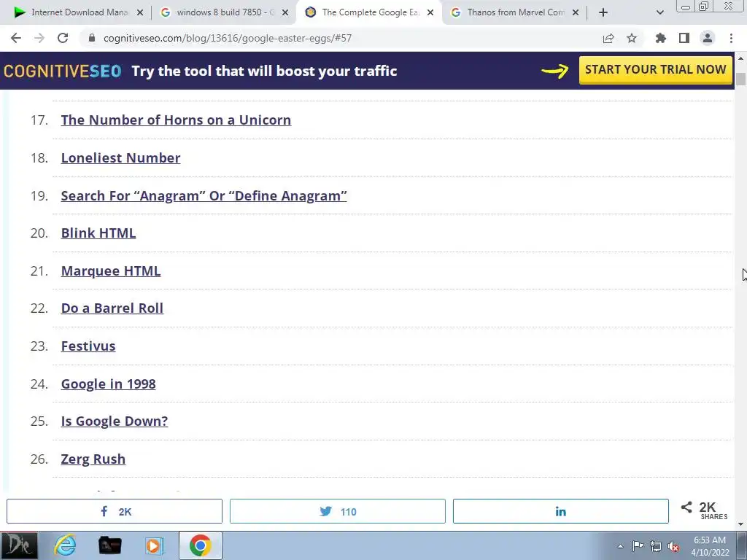
Task: Open Chrome three-dot menu
Action: point(731,38)
